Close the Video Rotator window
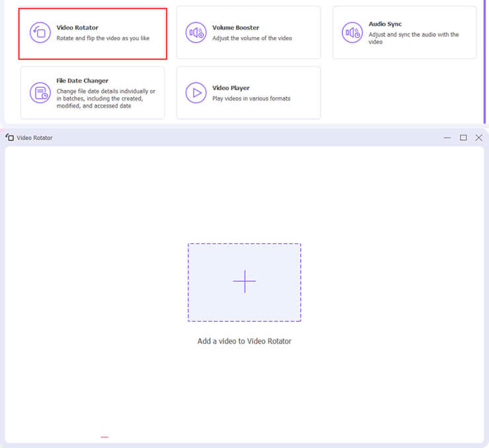The height and width of the screenshot is (448, 489). point(479,137)
